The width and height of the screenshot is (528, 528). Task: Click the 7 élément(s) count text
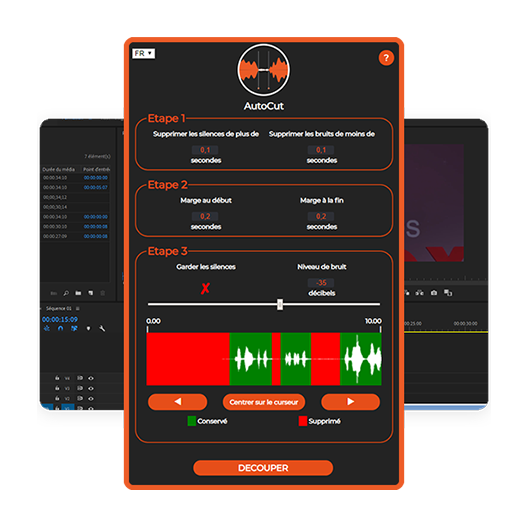(x=97, y=156)
